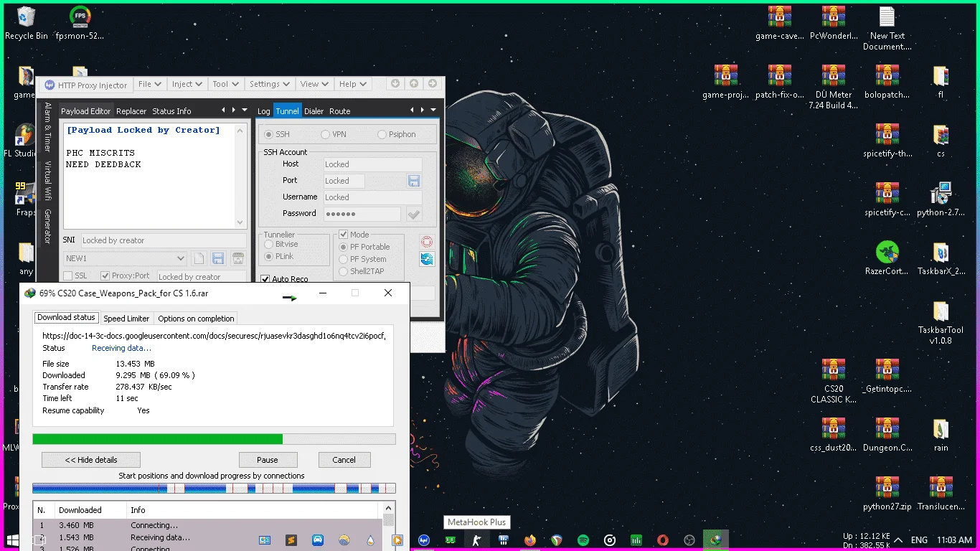Show hidden system tray icons chevron

(x=900, y=540)
